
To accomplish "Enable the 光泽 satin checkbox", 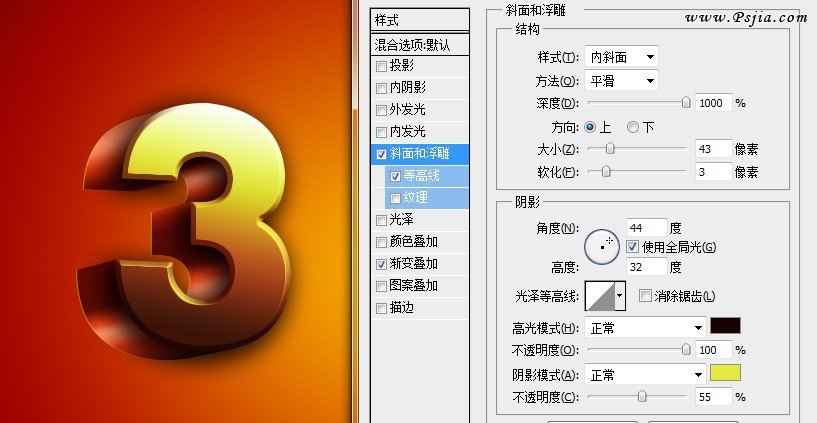I will click(x=381, y=220).
